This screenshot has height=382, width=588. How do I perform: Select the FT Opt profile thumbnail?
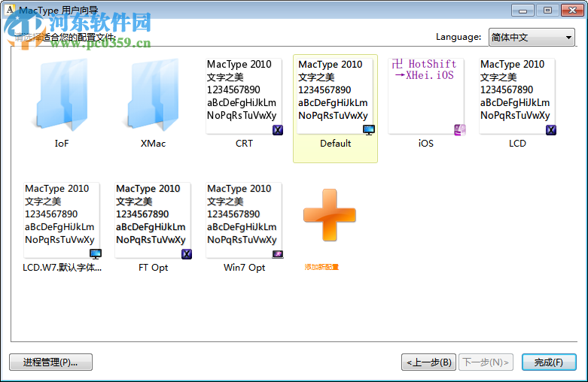[153, 220]
